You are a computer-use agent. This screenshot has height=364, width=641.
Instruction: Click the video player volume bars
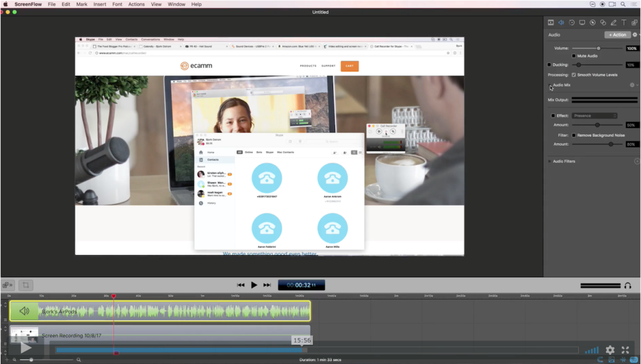(x=592, y=350)
